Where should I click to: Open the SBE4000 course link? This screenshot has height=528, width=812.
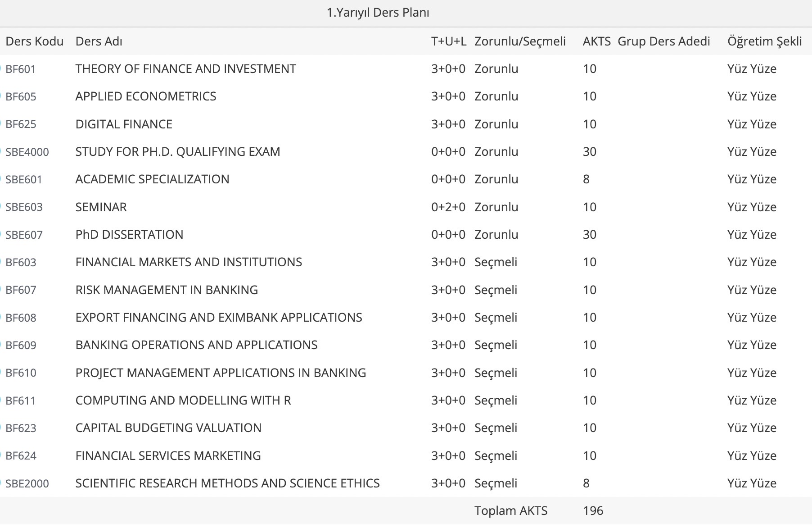[27, 152]
